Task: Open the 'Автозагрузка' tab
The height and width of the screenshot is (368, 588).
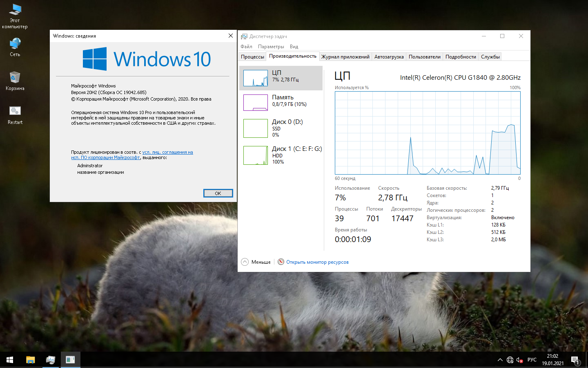Action: coord(389,57)
